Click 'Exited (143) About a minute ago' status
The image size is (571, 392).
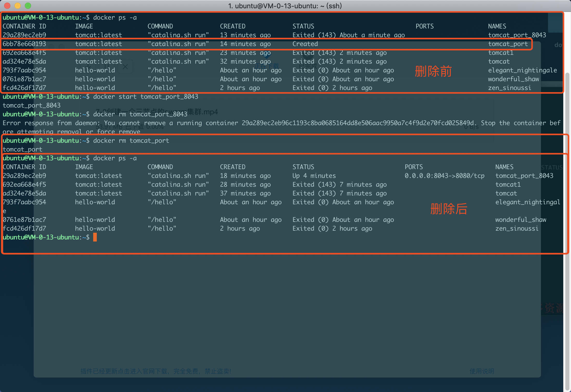coord(349,35)
